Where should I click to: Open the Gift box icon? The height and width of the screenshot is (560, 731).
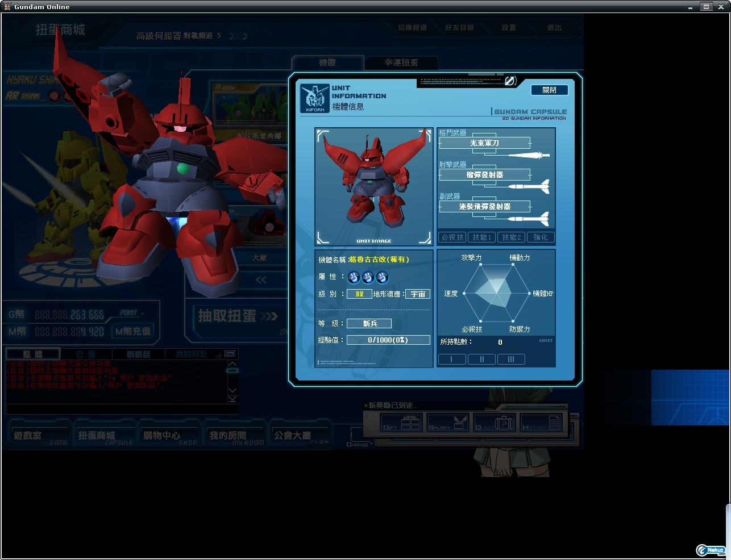[x=401, y=423]
